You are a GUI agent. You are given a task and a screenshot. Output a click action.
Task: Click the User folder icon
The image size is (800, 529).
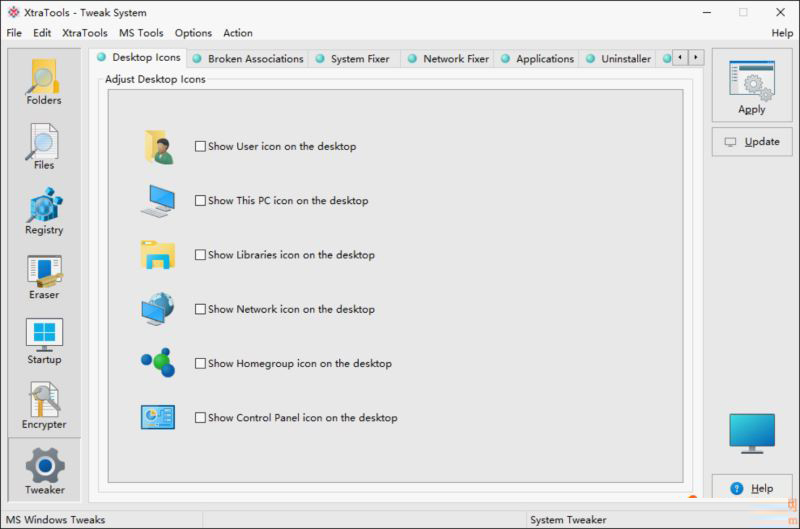(x=159, y=147)
